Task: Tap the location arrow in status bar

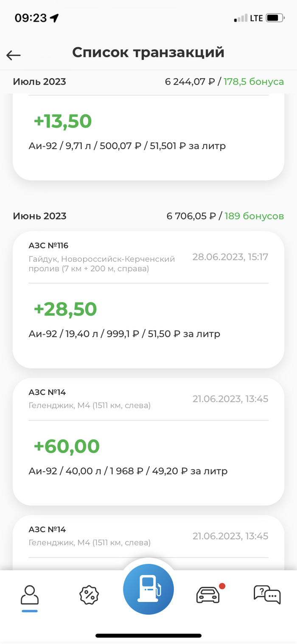Action: [54, 18]
